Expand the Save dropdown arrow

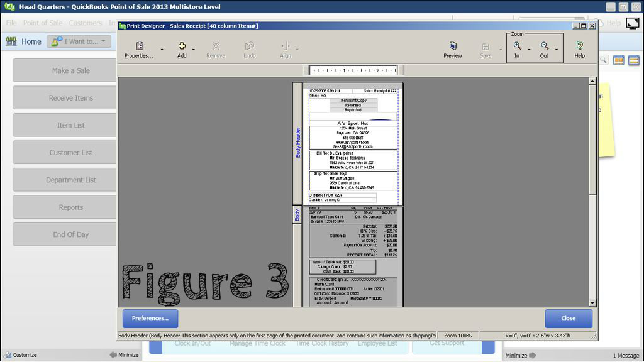tap(501, 50)
